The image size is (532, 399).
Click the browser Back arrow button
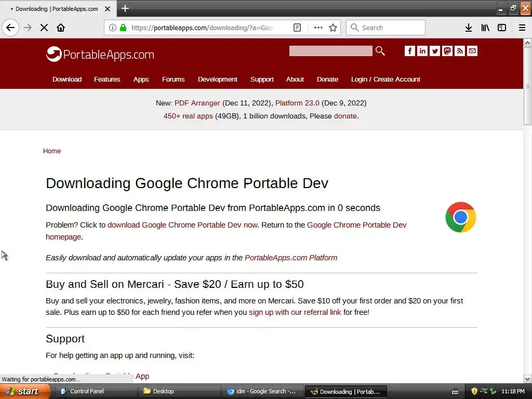10,28
